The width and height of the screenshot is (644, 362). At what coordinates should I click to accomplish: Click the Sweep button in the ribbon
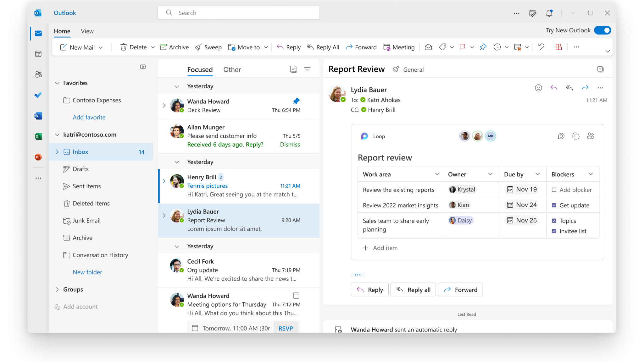point(208,47)
